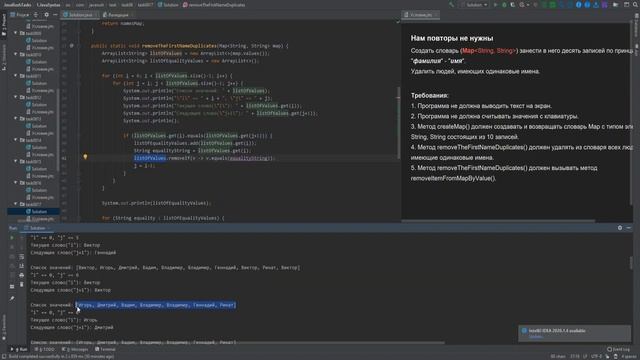The width and height of the screenshot is (640, 360).
Task: Open the Event Log button
Action: (618, 349)
